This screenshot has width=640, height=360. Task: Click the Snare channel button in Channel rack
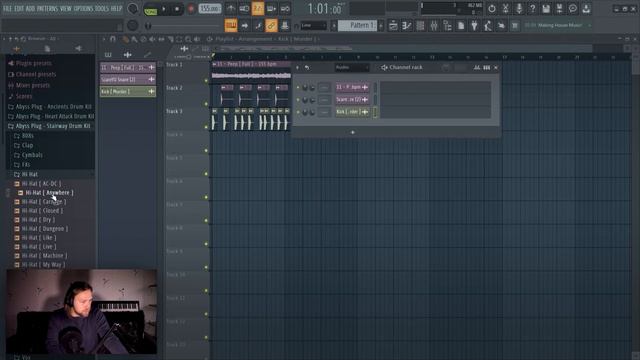point(352,100)
